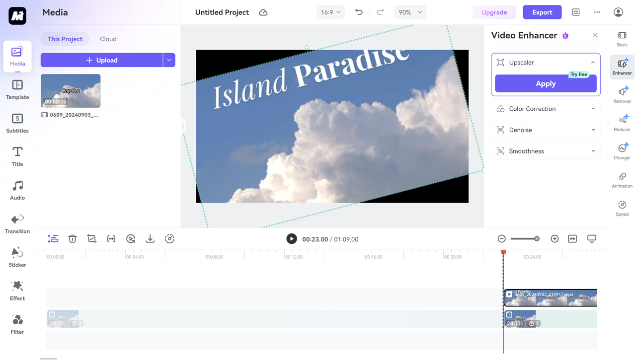Viewport: 636px width, 364px height.
Task: Select the noise Reducer tool
Action: pos(622,123)
